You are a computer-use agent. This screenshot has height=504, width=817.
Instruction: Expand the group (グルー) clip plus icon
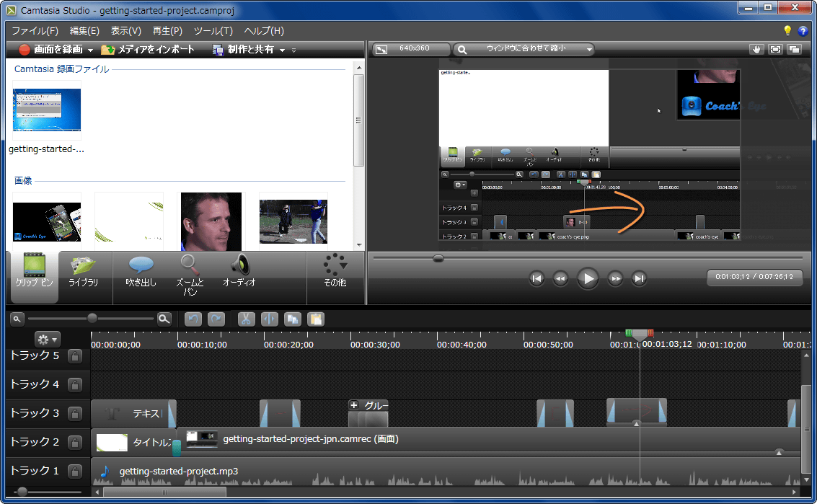click(354, 405)
